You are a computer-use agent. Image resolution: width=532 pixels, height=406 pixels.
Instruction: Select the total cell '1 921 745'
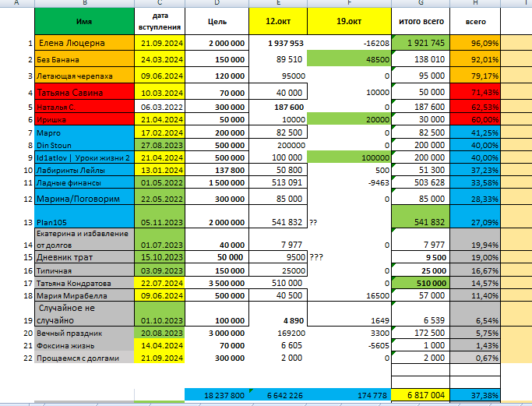click(x=421, y=43)
